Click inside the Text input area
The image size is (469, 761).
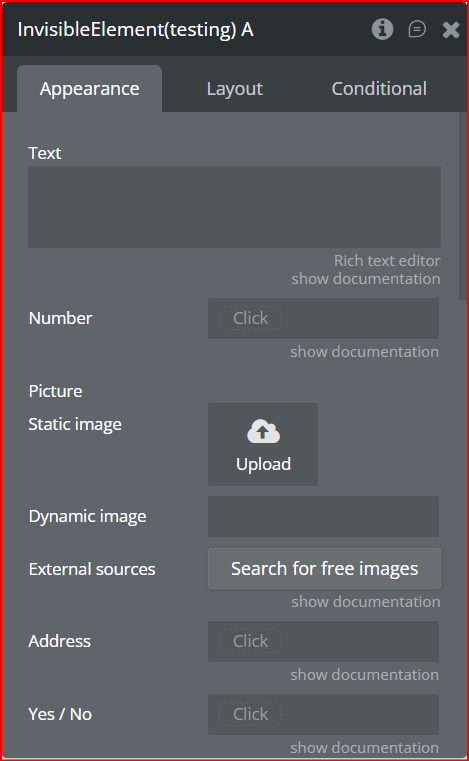(234, 207)
